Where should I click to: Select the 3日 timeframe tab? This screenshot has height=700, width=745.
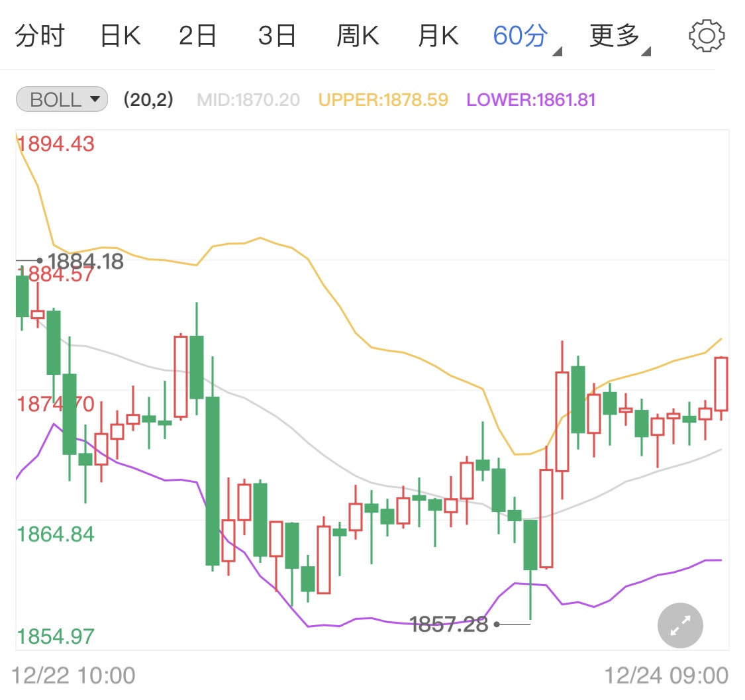(x=277, y=36)
